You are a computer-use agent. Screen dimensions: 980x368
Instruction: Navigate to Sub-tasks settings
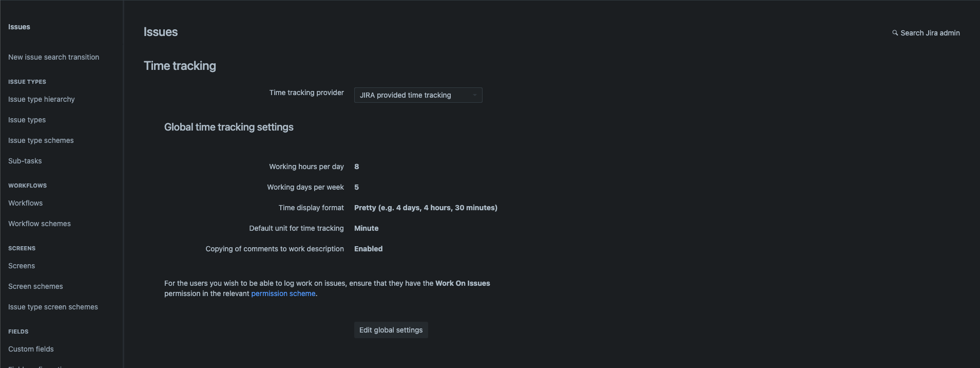pyautogui.click(x=25, y=161)
